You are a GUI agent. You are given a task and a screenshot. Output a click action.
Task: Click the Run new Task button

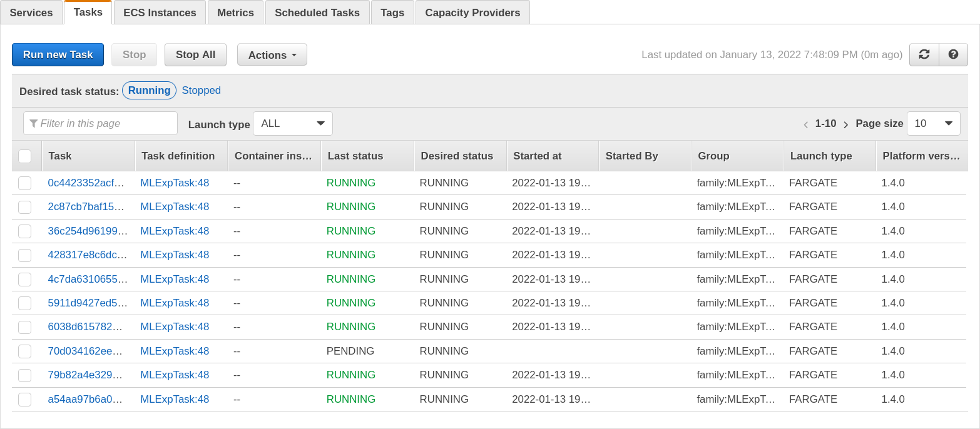58,54
